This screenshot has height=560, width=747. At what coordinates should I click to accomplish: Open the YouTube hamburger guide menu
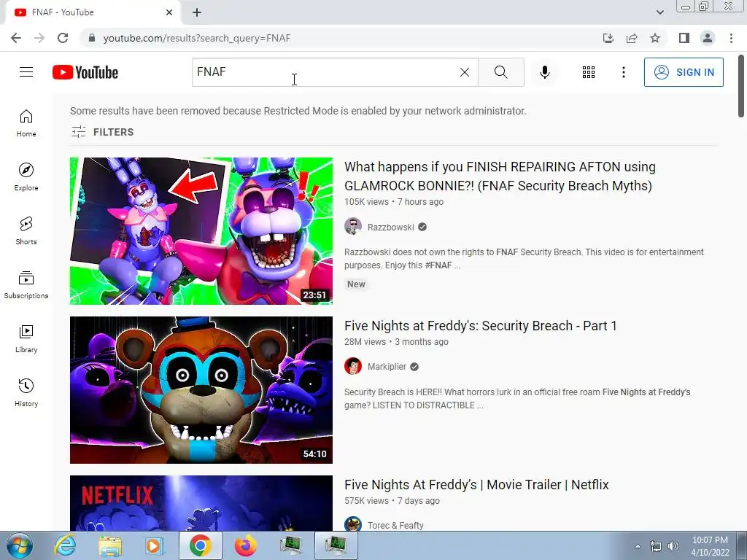26,72
